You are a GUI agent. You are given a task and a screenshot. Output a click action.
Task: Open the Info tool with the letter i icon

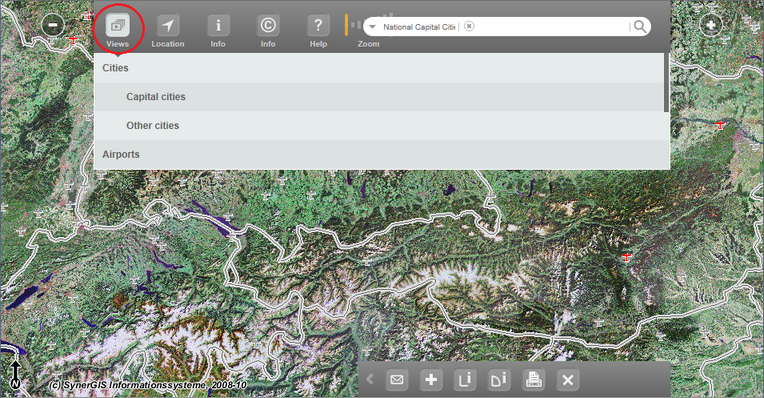218,25
